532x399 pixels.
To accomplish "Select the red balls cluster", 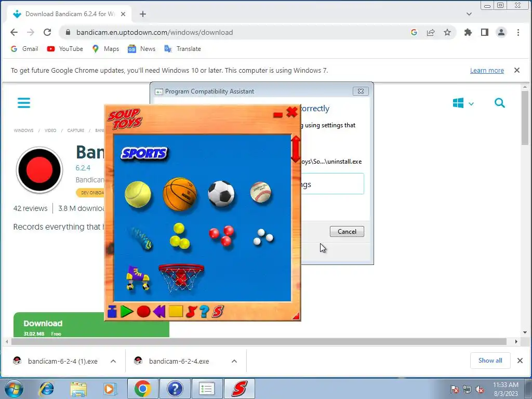I will click(x=222, y=235).
